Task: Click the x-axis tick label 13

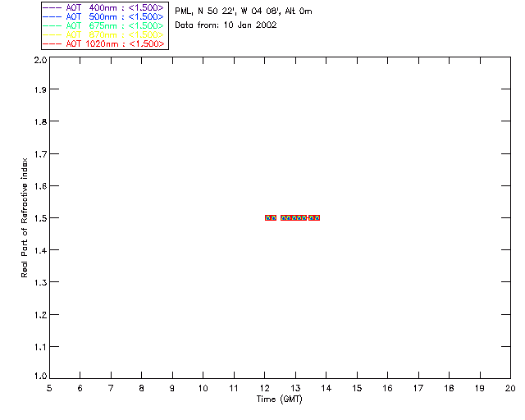Action: (295, 388)
